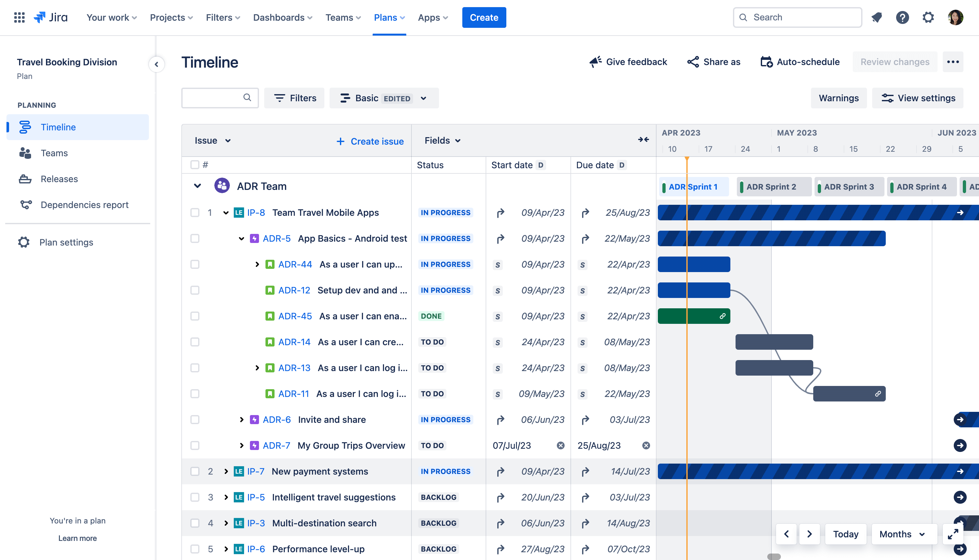Collapse the ADR Team group
979x560 pixels.
coord(197,187)
